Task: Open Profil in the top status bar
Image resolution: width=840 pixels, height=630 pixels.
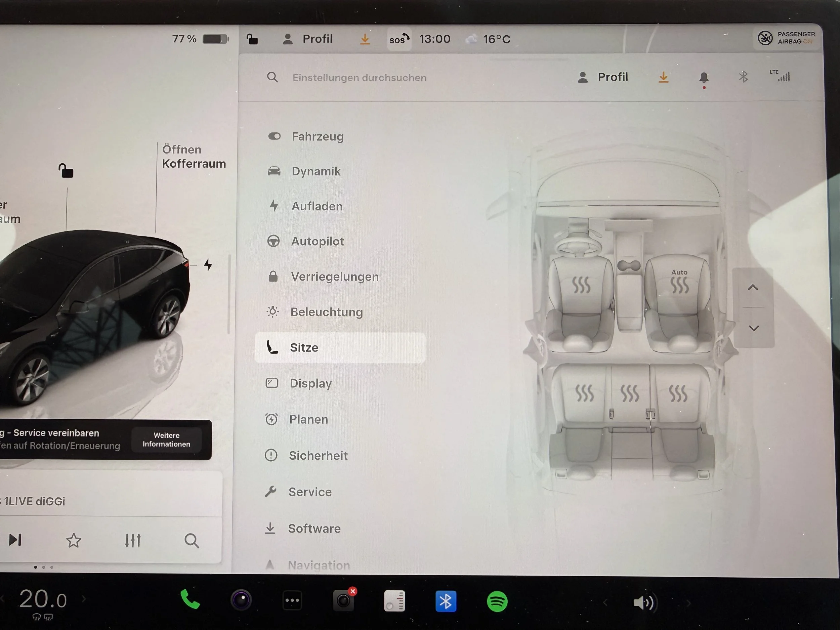Action: pos(307,39)
